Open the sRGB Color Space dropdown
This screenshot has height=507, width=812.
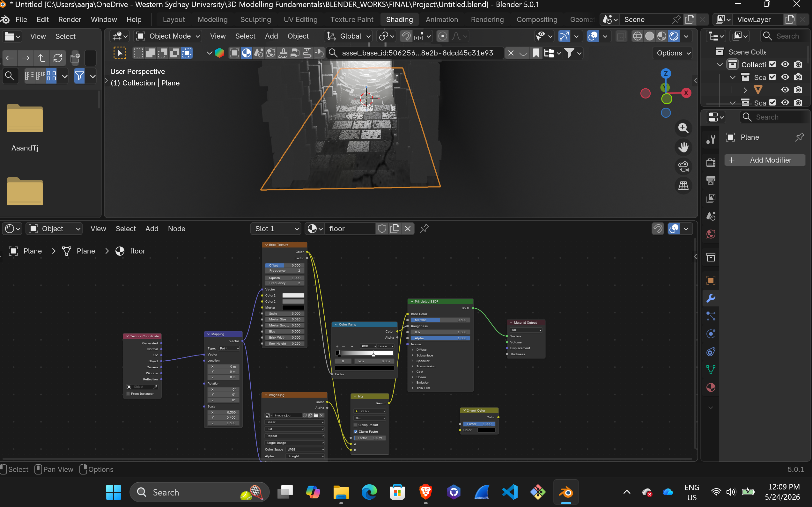point(305,449)
